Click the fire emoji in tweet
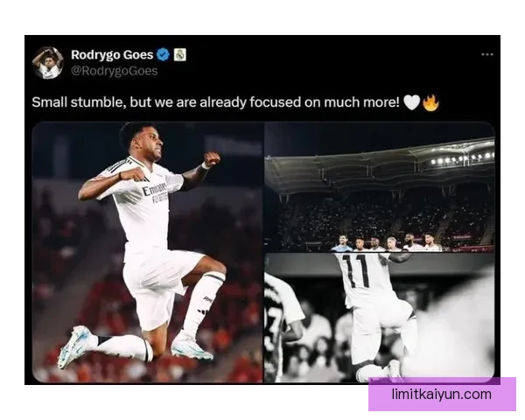 [430, 102]
